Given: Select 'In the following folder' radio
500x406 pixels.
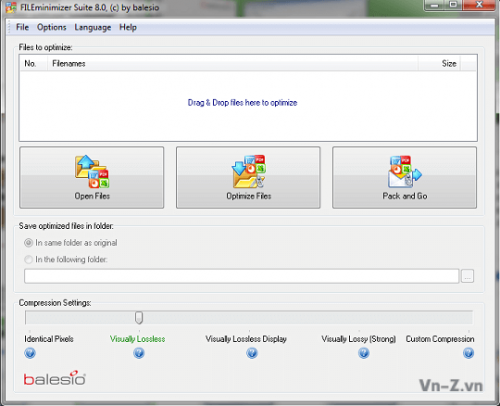Looking at the screenshot, I should point(29,259).
